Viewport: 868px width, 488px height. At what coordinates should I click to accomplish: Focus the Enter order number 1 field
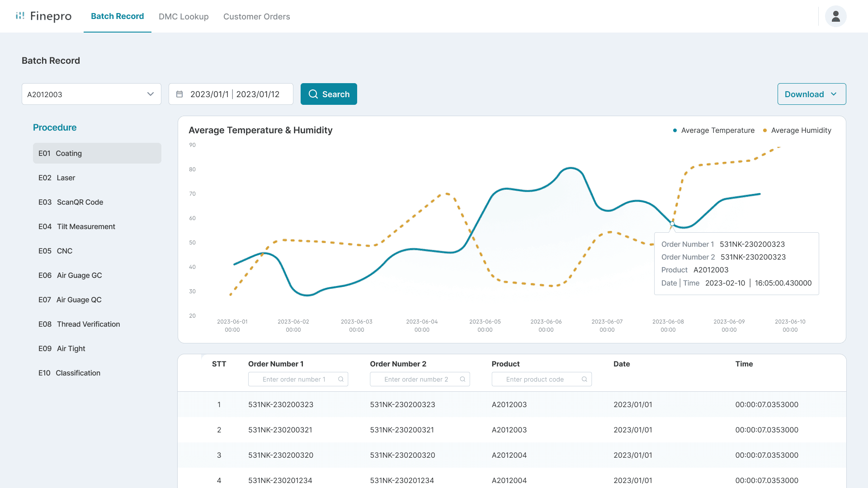(x=294, y=379)
